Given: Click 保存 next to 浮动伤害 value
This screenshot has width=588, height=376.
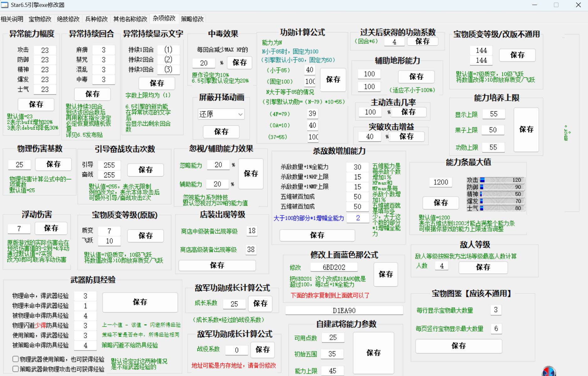Looking at the screenshot, I should 51,228.
